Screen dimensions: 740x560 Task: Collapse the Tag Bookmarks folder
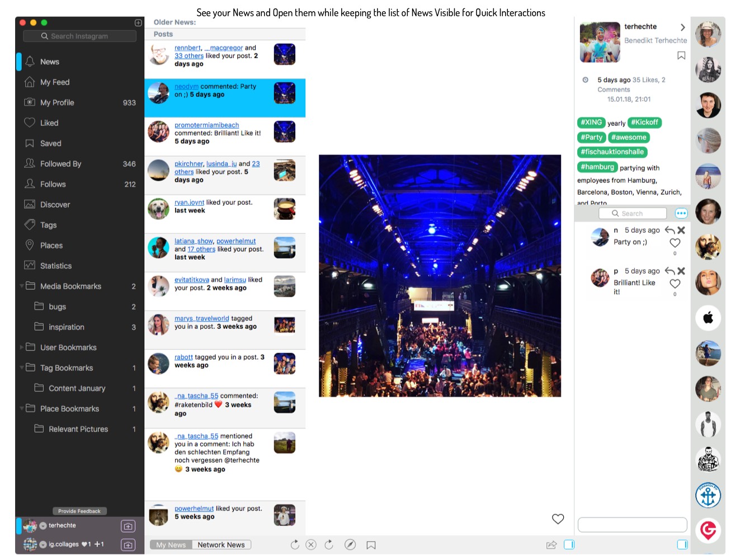[x=22, y=368]
